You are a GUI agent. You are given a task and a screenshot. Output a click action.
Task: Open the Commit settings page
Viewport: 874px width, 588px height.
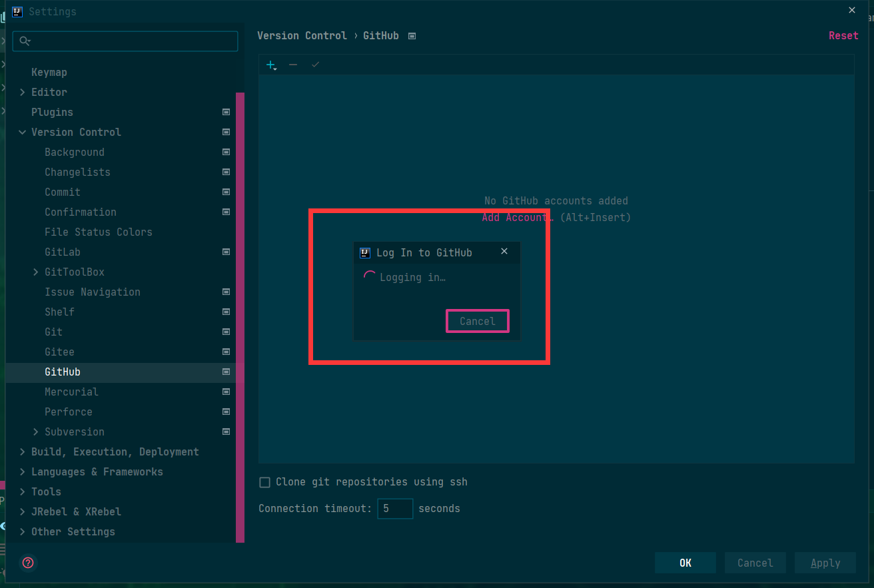tap(63, 192)
